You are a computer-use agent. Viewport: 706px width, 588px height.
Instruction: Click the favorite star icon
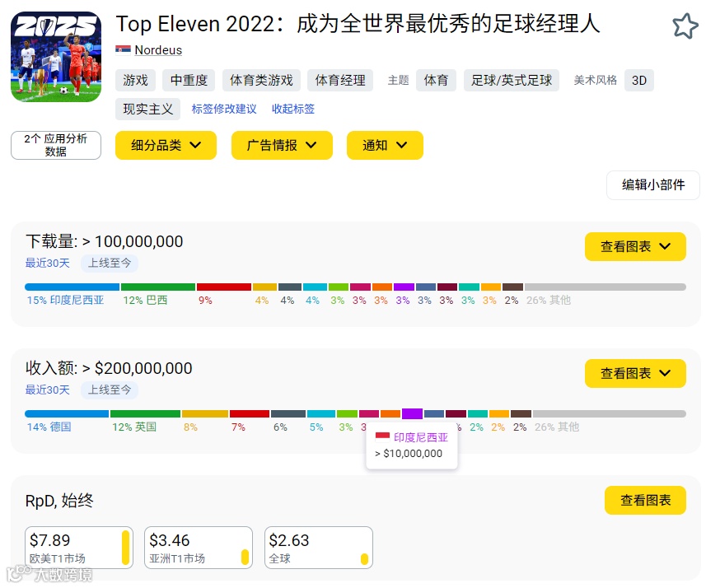pos(685,26)
